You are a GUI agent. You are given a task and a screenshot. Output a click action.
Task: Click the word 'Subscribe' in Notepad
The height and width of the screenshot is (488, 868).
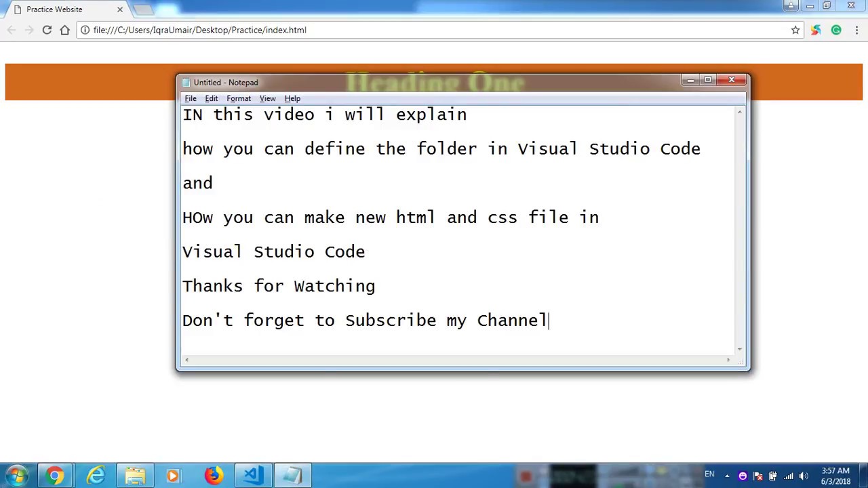[x=391, y=321]
